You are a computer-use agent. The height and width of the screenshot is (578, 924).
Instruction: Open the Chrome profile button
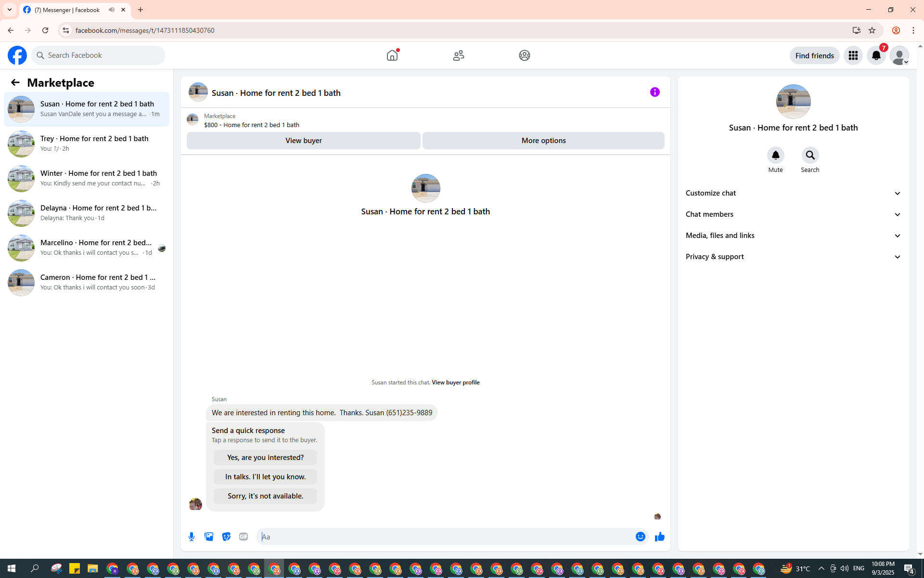[x=896, y=30]
